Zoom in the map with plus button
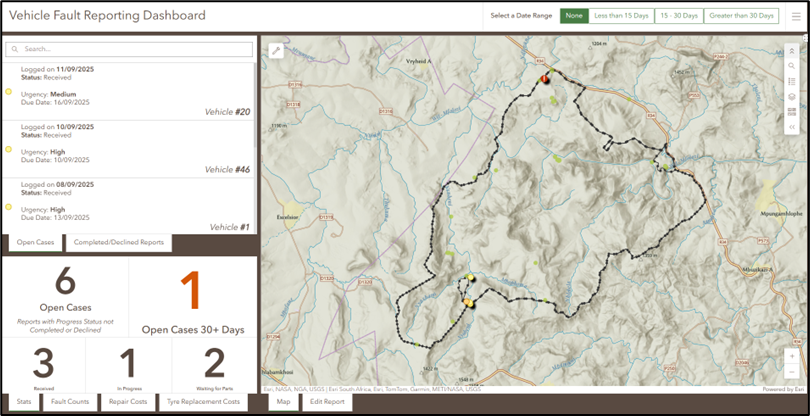 point(792,356)
